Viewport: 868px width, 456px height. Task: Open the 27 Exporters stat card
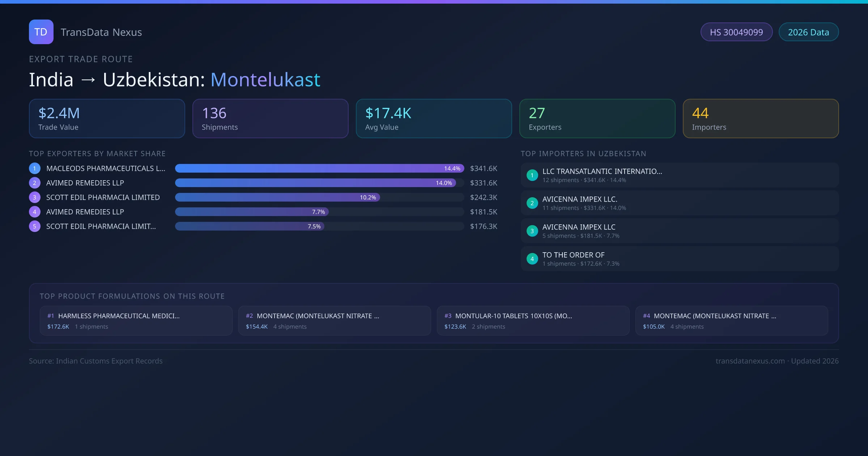[597, 118]
